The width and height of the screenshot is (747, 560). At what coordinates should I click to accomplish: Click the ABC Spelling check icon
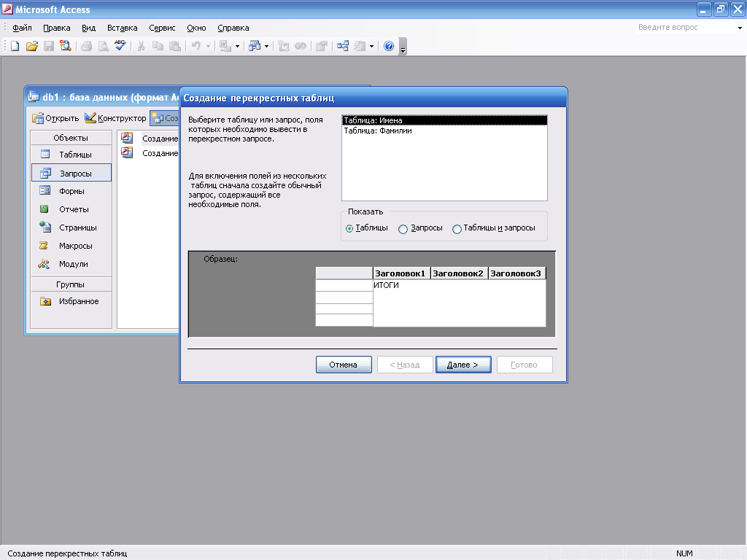(120, 46)
